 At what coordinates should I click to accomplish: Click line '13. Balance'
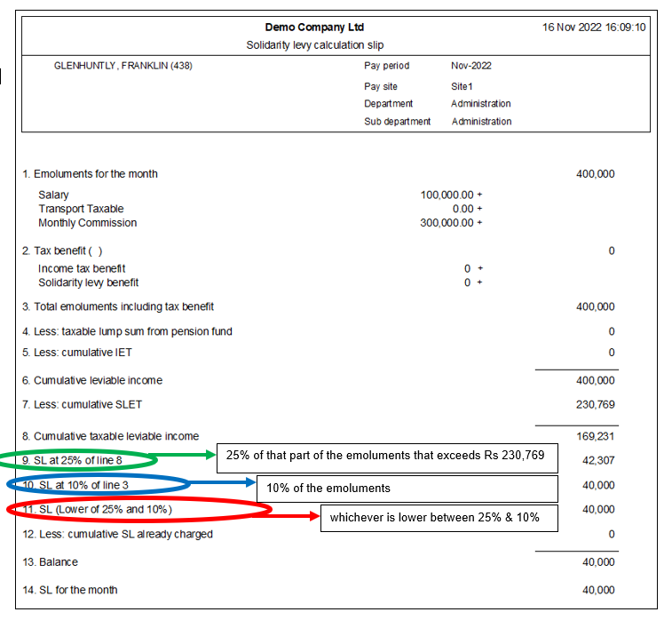click(x=50, y=562)
